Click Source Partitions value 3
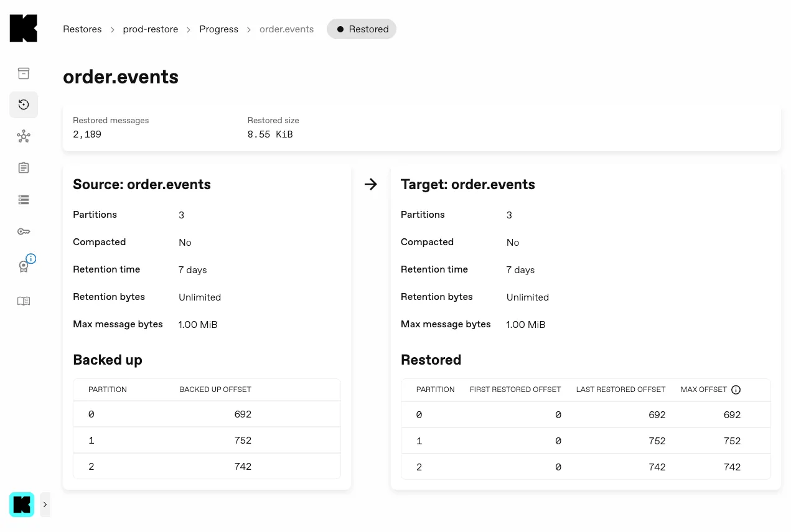 pos(181,215)
